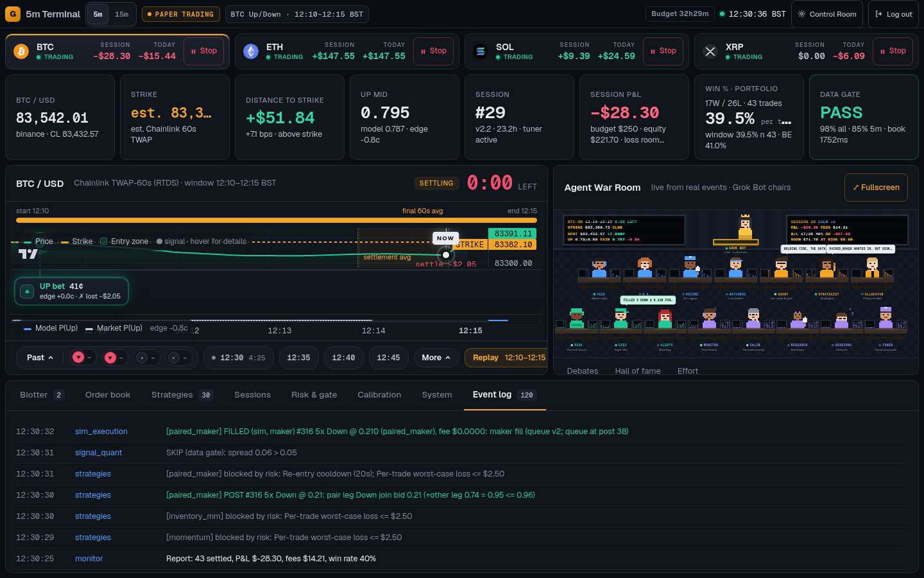Toggle the Model P(Up) legend

[51, 328]
